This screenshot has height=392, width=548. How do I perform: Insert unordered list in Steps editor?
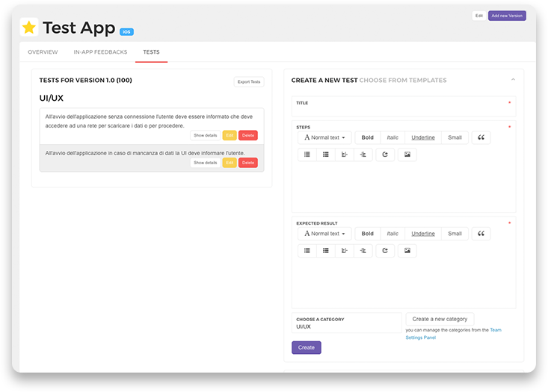click(307, 155)
